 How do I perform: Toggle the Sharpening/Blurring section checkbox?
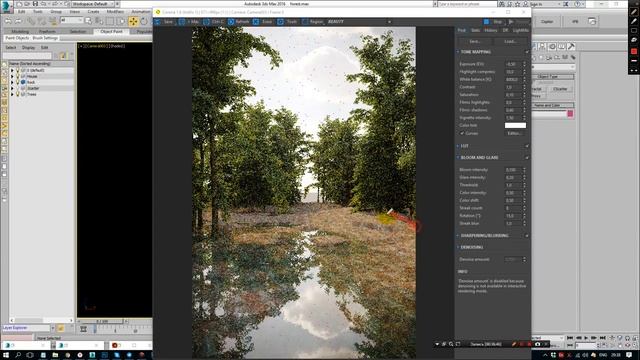point(527,236)
